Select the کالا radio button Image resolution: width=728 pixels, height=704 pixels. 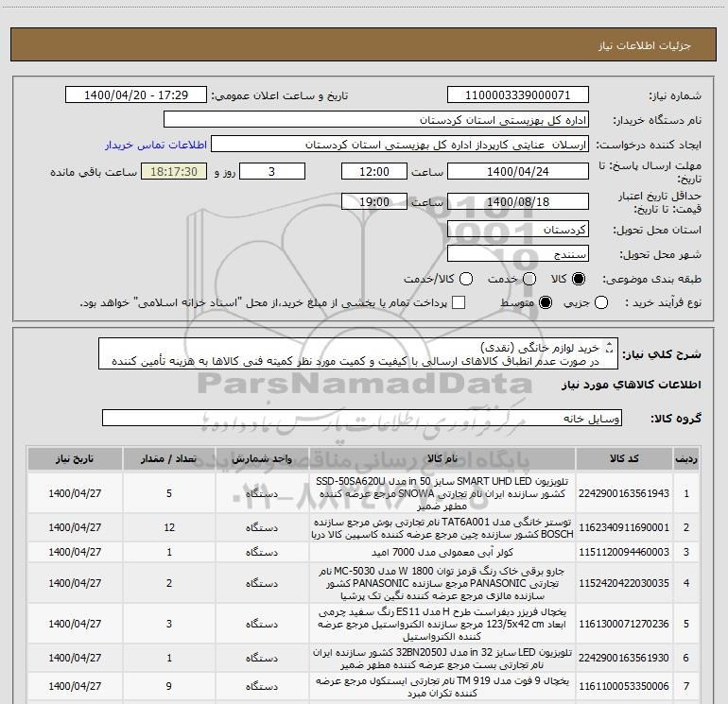[x=578, y=279]
